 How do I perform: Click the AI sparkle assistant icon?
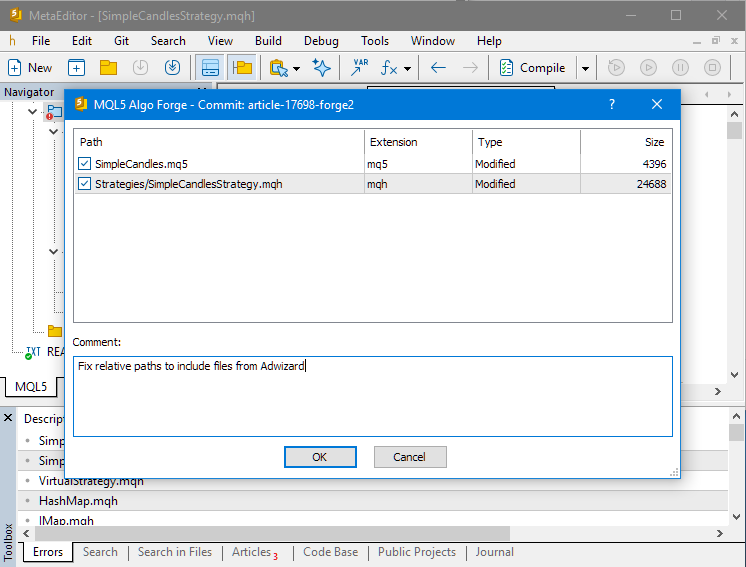(322, 68)
